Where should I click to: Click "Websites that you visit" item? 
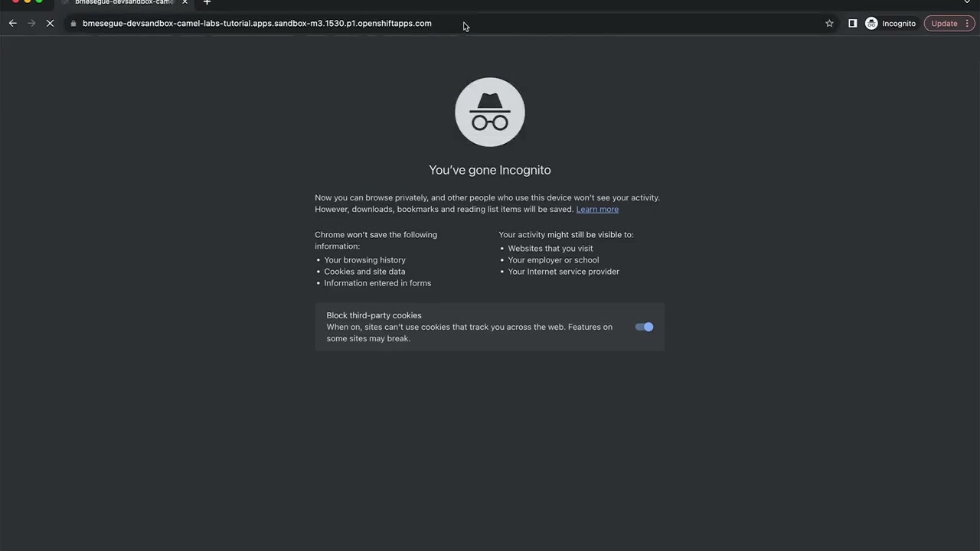click(550, 249)
